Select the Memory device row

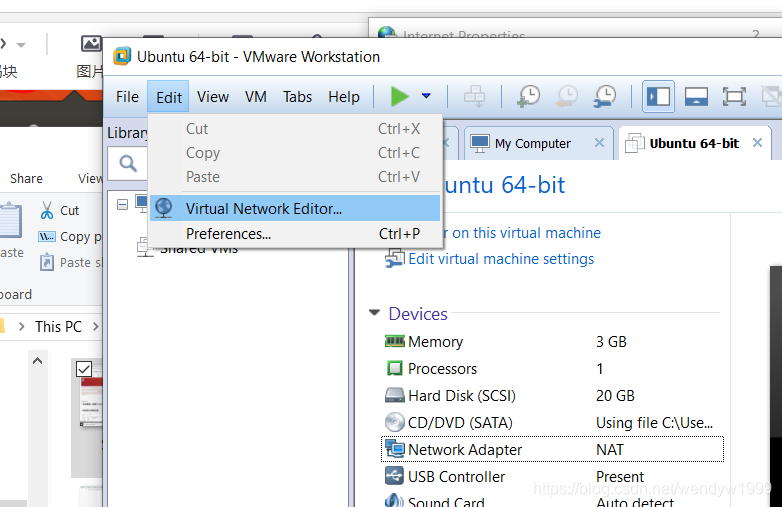[552, 341]
